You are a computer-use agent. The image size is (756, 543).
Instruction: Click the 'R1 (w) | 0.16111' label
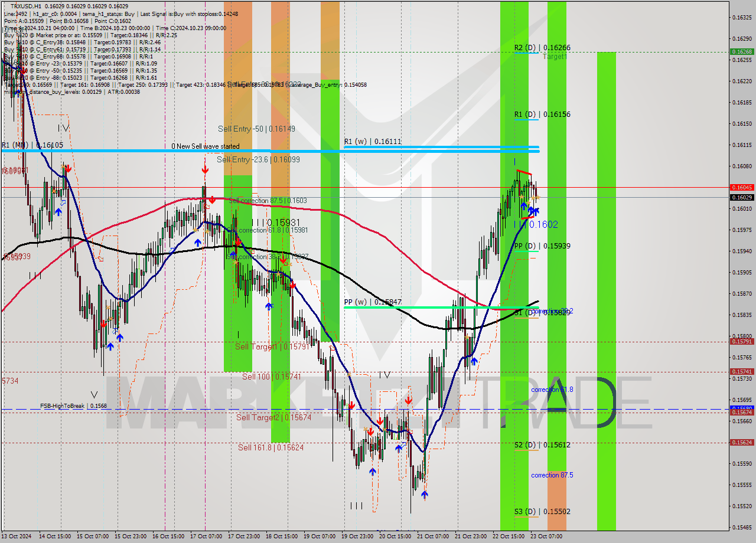pos(373,142)
